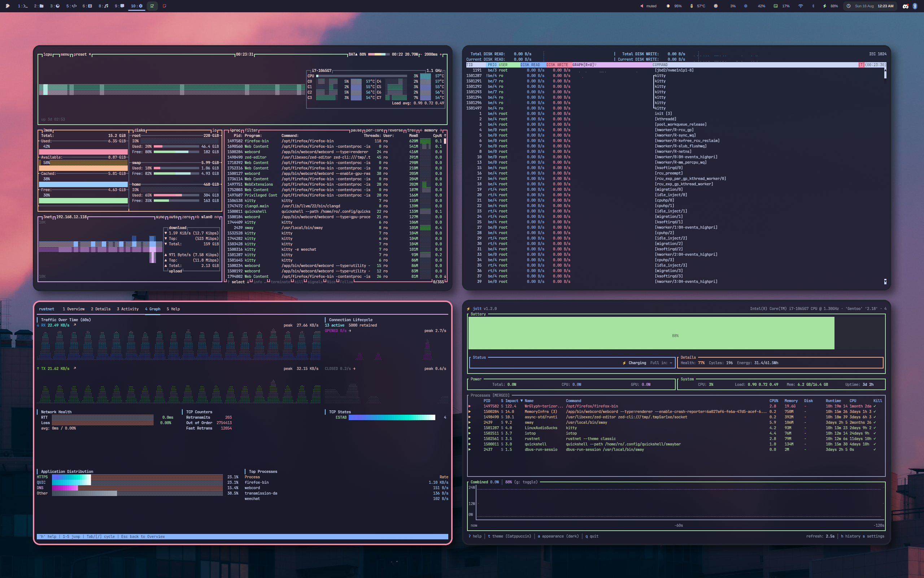This screenshot has height=578, width=924.
Task: Expand firefox-bin process row in jolt
Action: (x=470, y=406)
